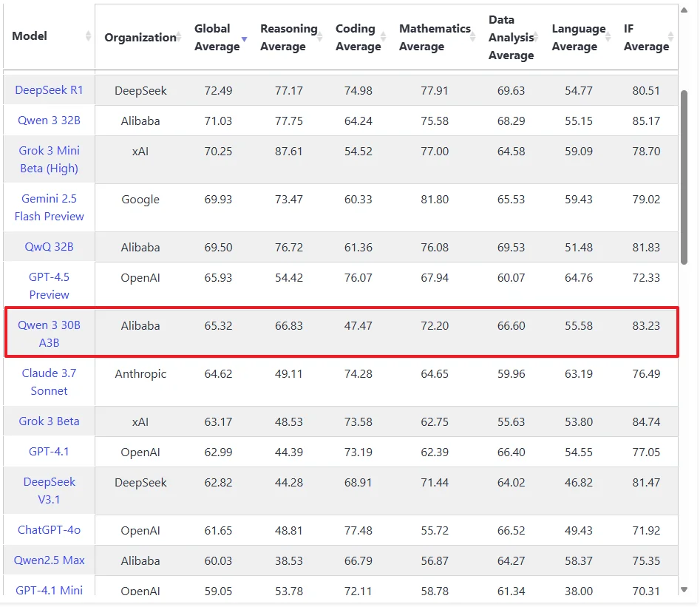Sort by Coding Average arrows
Image resolution: width=700 pixels, height=607 pixels.
click(x=383, y=37)
